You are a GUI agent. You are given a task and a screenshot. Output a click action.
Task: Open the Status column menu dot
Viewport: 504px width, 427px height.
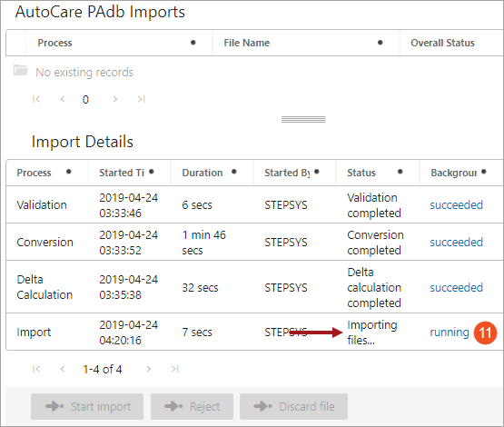400,172
